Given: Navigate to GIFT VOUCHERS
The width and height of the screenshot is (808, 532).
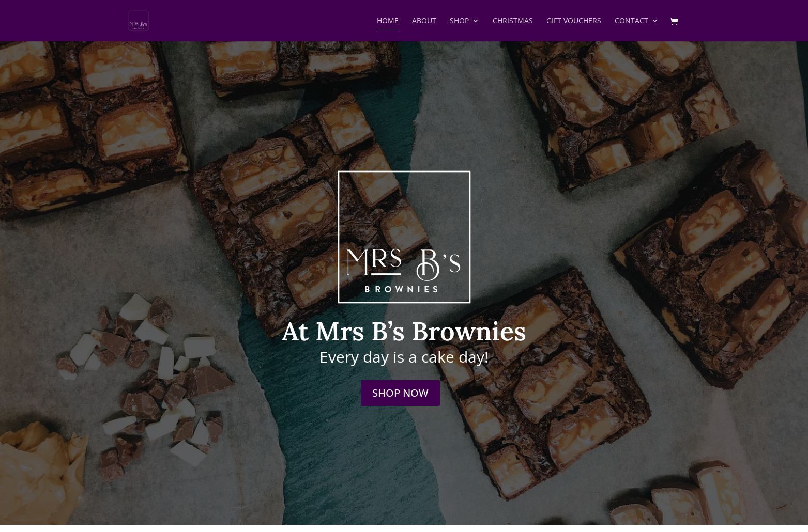Looking at the screenshot, I should pyautogui.click(x=573, y=21).
